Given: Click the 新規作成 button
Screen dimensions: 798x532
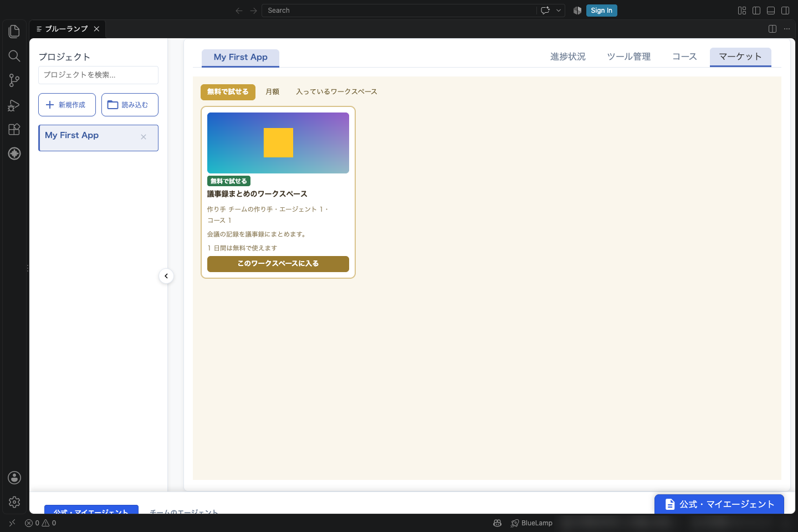Looking at the screenshot, I should (x=67, y=105).
